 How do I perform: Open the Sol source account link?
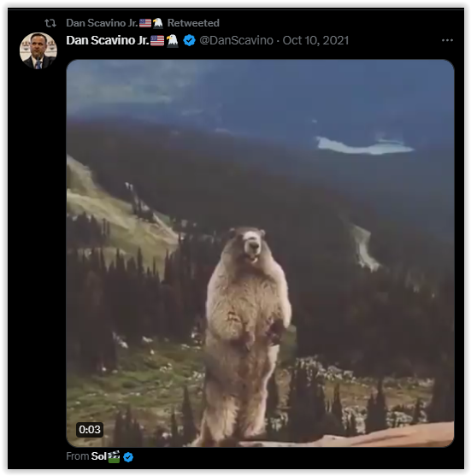(98, 456)
